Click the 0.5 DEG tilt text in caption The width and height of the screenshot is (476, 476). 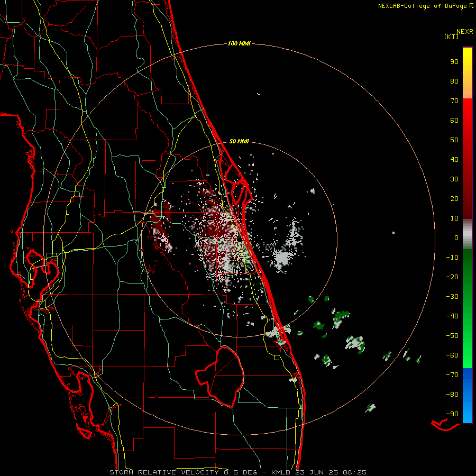241,472
